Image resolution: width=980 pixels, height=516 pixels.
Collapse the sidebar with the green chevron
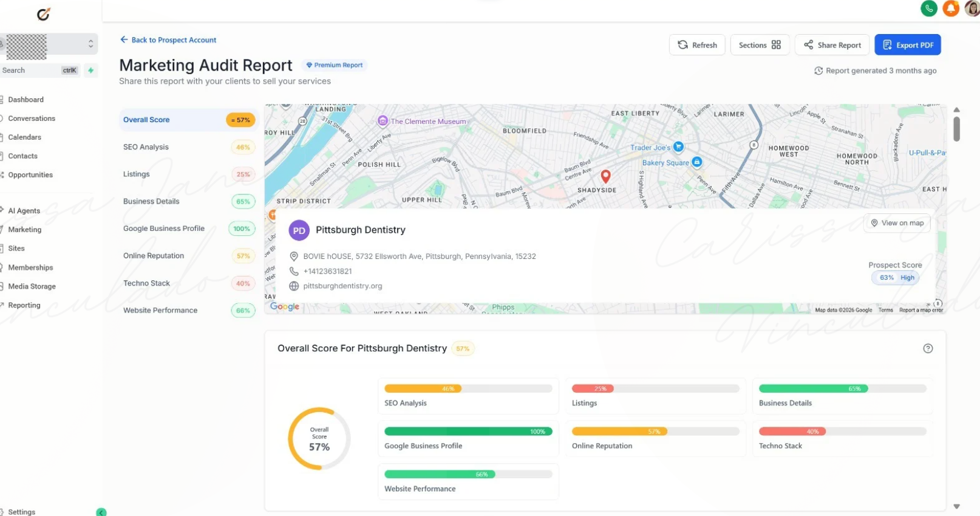(x=101, y=512)
